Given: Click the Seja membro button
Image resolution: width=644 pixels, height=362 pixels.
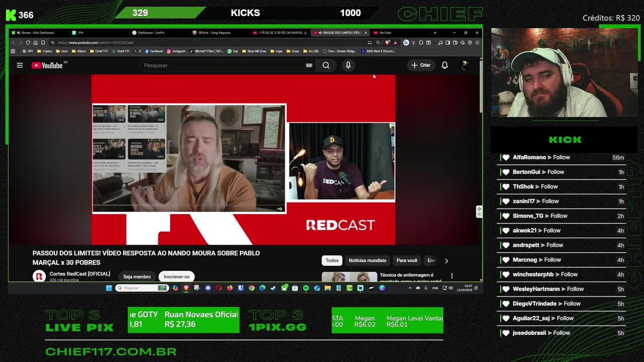Looking at the screenshot, I should click(137, 277).
